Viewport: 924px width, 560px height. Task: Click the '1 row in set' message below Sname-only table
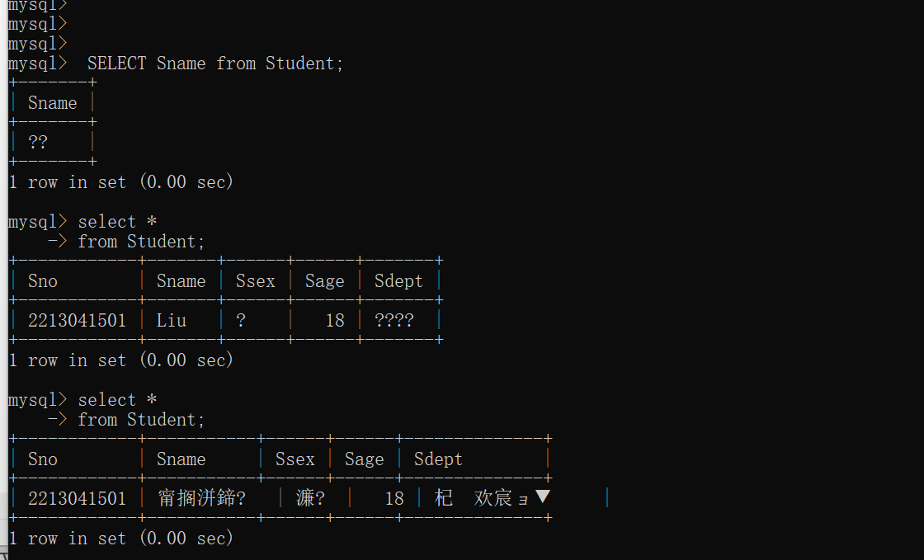pos(121,182)
